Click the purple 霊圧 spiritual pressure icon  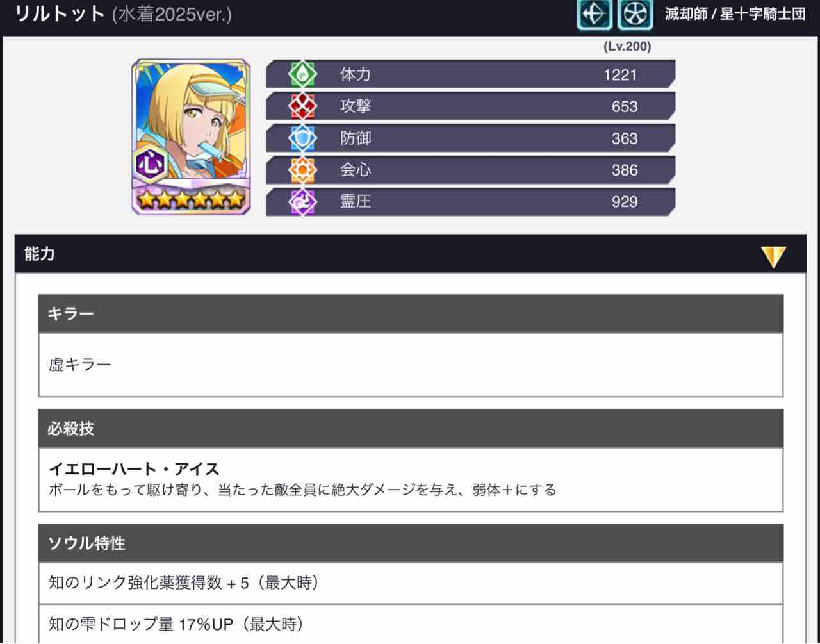(x=302, y=202)
